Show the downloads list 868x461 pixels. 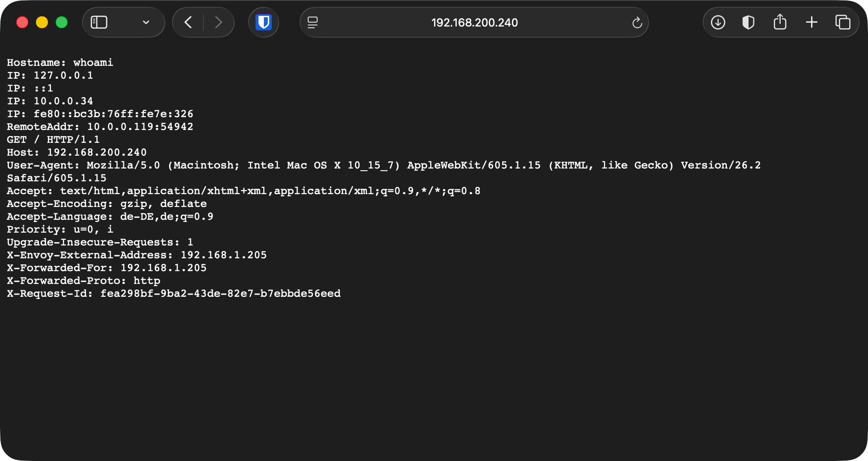[718, 22]
